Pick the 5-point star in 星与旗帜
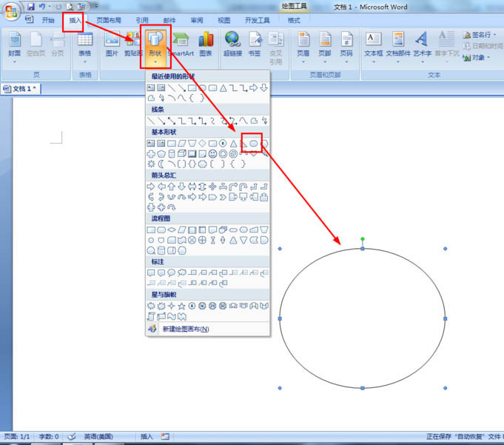The width and height of the screenshot is (504, 445). pyautogui.click(x=181, y=306)
